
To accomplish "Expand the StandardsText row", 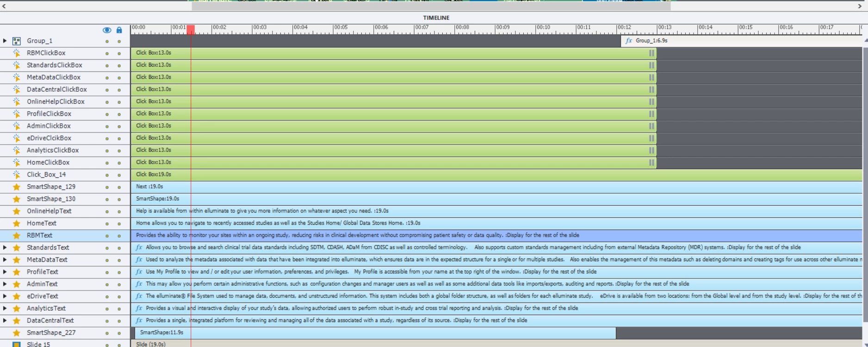I will coord(5,247).
